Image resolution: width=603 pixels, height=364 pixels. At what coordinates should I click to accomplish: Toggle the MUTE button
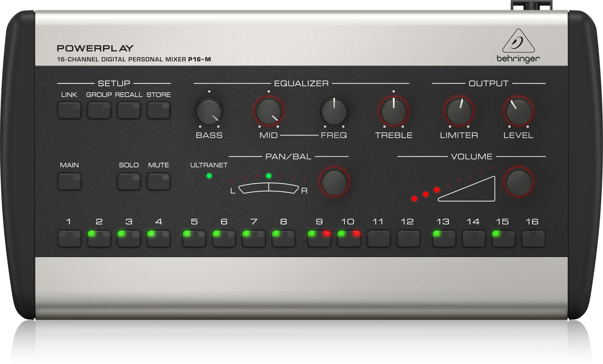tap(159, 182)
